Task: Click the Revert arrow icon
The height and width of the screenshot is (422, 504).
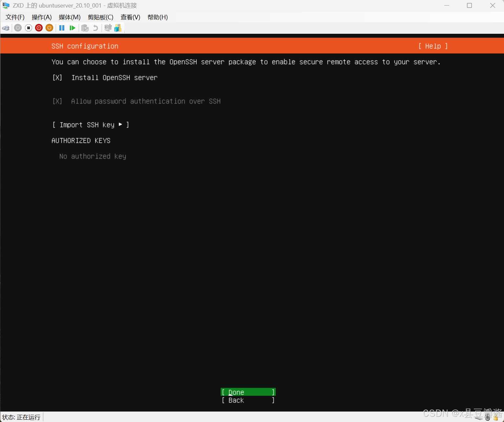Action: [x=95, y=28]
